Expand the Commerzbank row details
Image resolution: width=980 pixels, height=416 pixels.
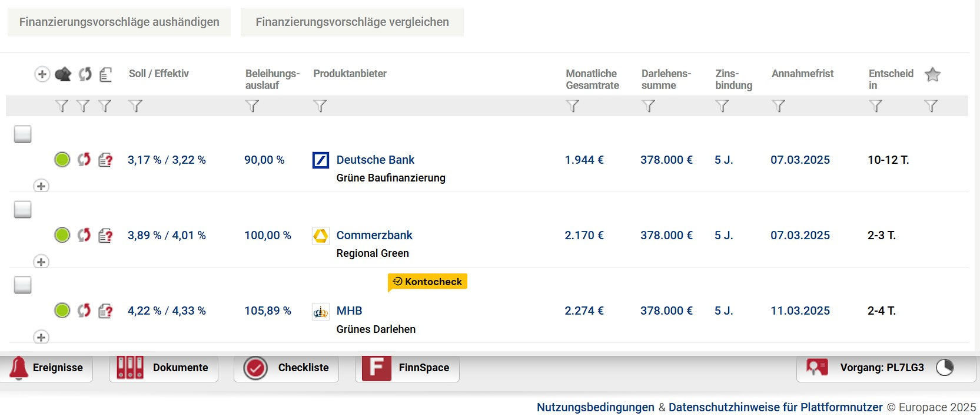(x=41, y=261)
